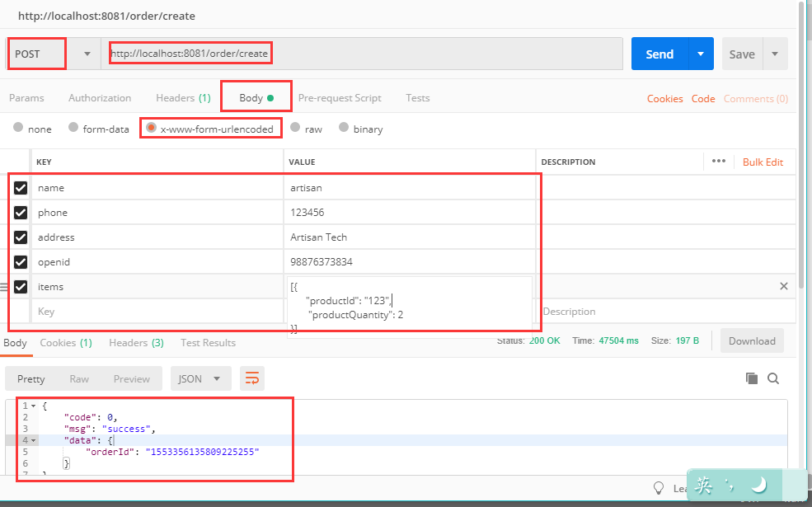Click the artisan value cell
Screen dimensions: 812x507
coord(410,187)
